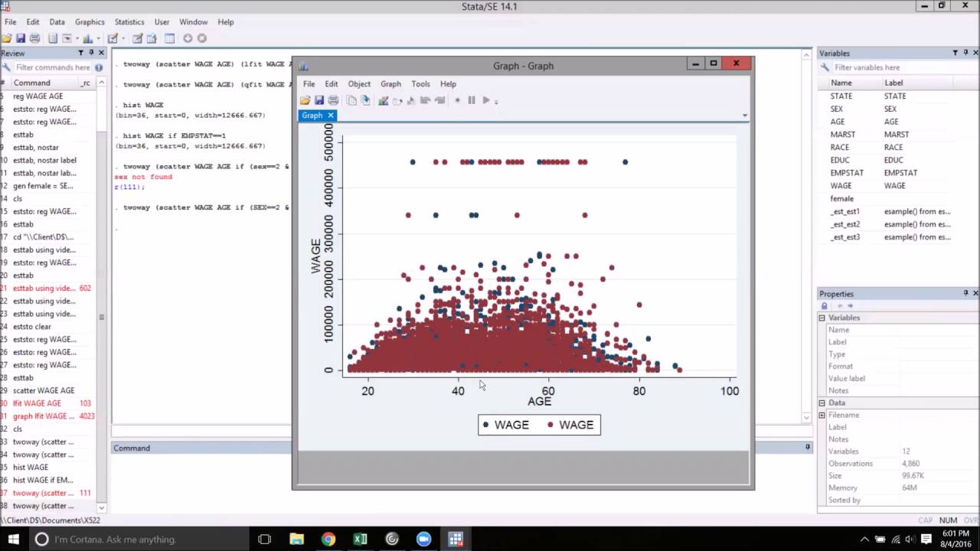
Task: Open Excel from the taskbar
Action: tap(360, 539)
